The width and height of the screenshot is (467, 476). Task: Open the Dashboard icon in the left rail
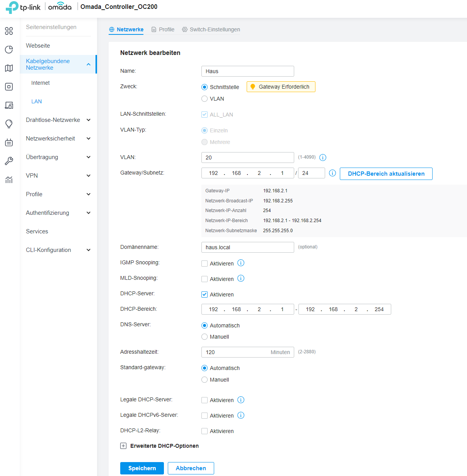coord(9,31)
